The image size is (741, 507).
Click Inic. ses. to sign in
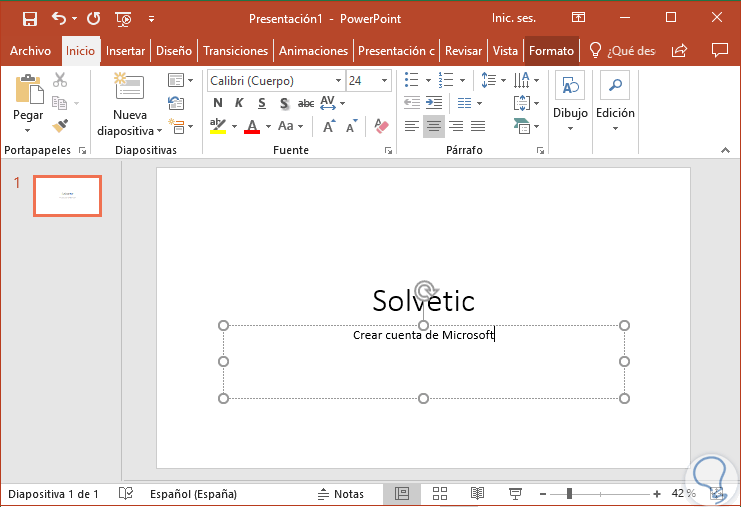click(x=514, y=18)
